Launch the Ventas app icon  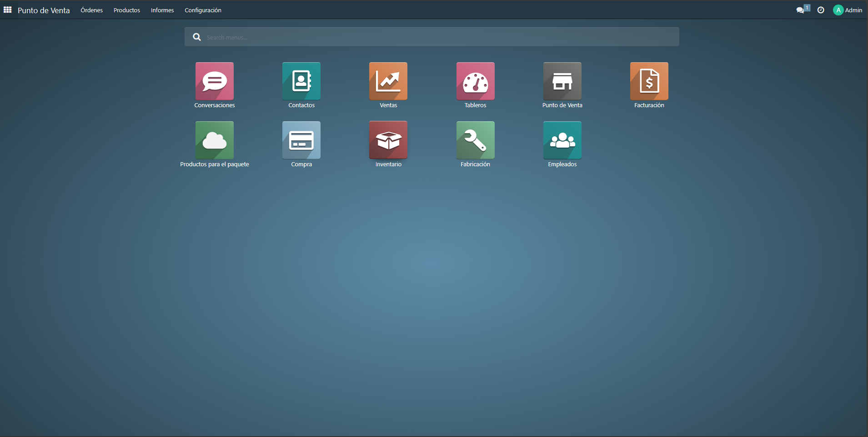pos(388,81)
